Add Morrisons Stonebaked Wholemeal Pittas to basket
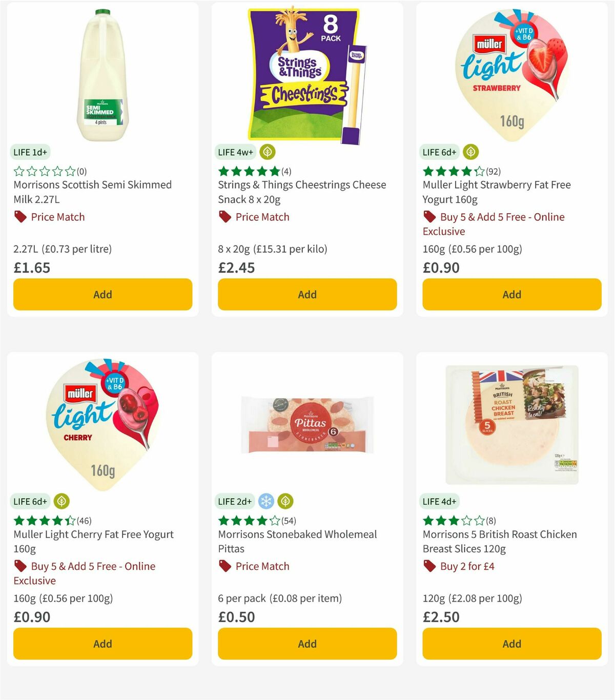615x700 pixels. (x=306, y=644)
